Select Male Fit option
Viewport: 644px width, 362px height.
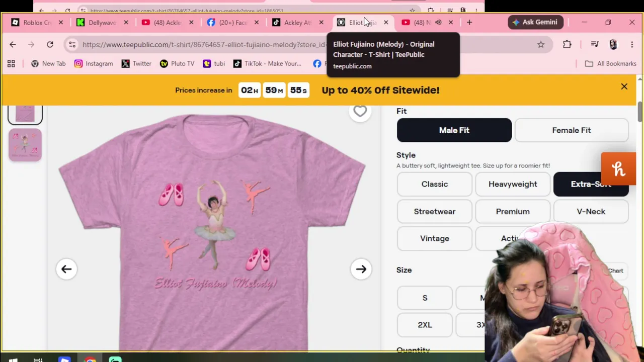click(x=454, y=130)
